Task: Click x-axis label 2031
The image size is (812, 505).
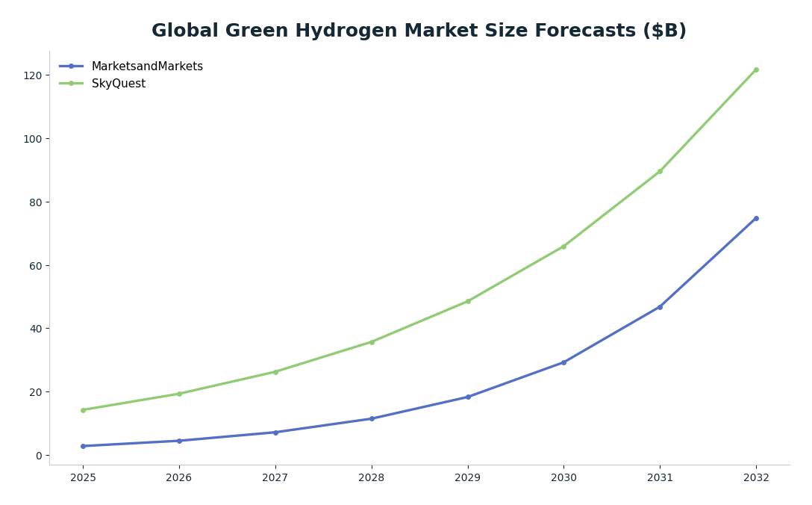Action: coord(660,477)
